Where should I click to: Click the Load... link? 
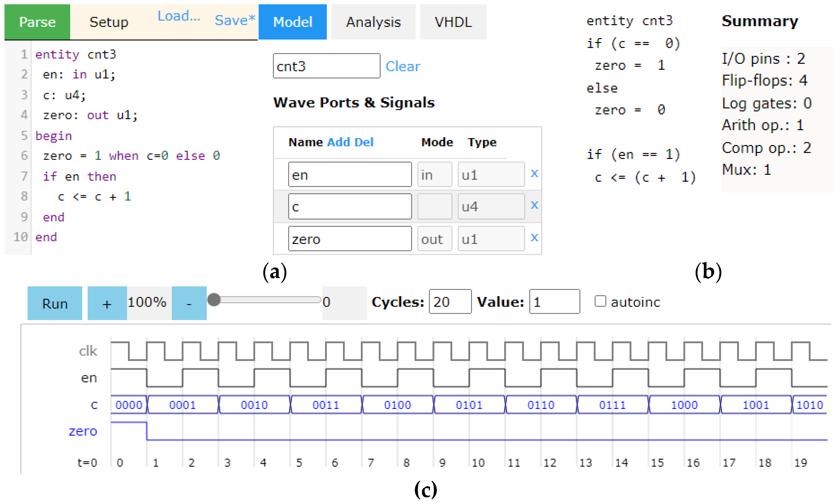coord(179,16)
